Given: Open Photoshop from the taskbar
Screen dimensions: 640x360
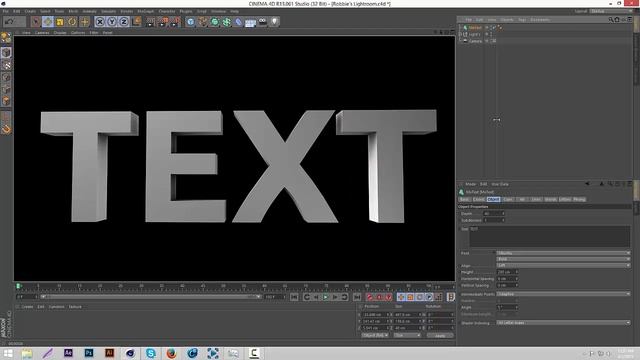Looking at the screenshot, I should click(89, 353).
